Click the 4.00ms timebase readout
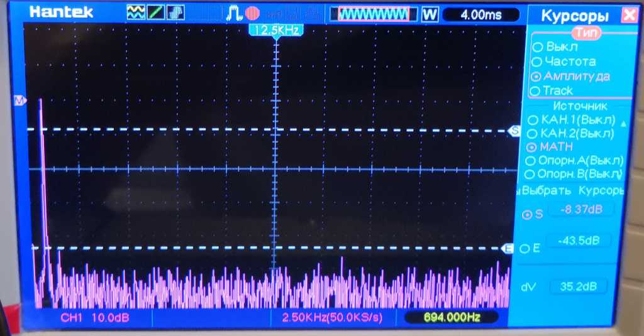This screenshot has height=336, width=644. (481, 15)
